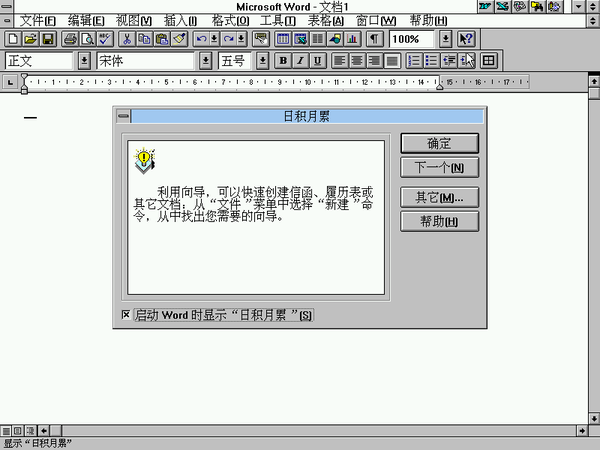Click the Undo arrow icon
This screenshot has width=600, height=450.
click(201, 39)
